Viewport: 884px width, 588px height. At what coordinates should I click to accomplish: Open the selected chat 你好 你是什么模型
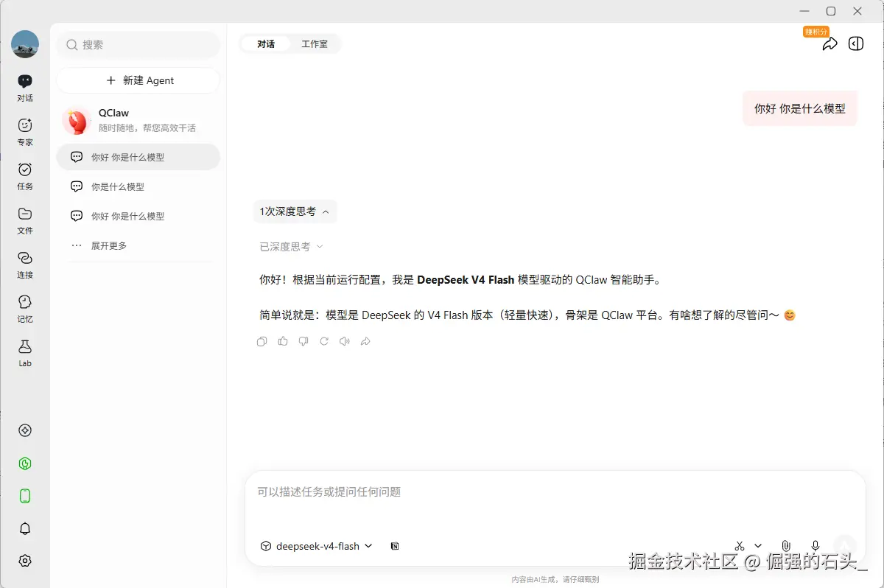pos(138,157)
